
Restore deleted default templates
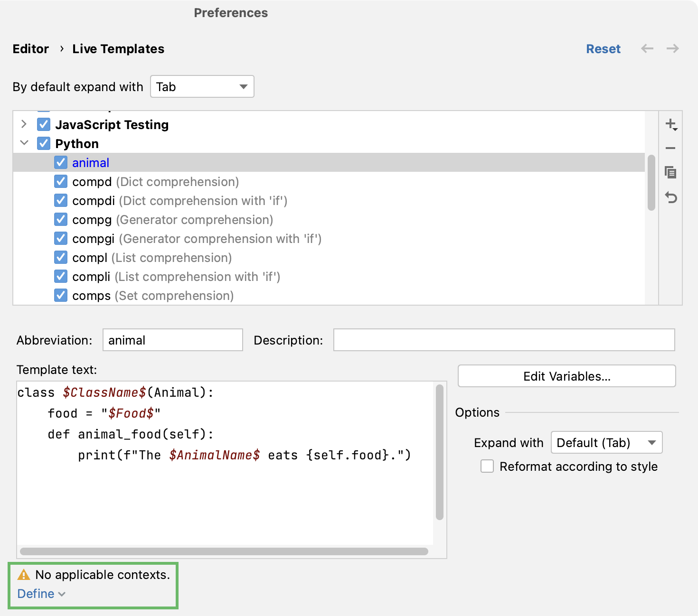(x=671, y=197)
